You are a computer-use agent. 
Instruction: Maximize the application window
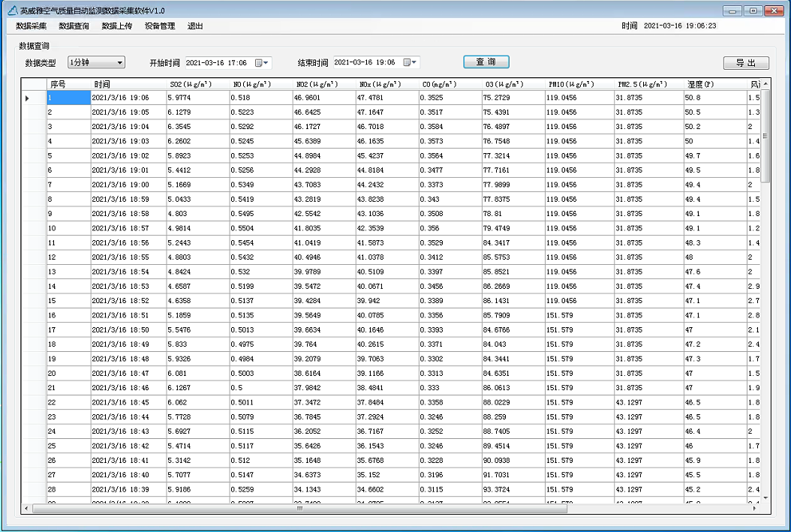point(753,11)
